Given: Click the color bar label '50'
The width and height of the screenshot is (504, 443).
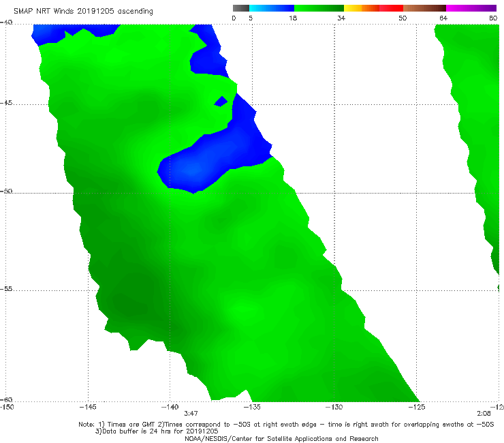Looking at the screenshot, I should [403, 18].
